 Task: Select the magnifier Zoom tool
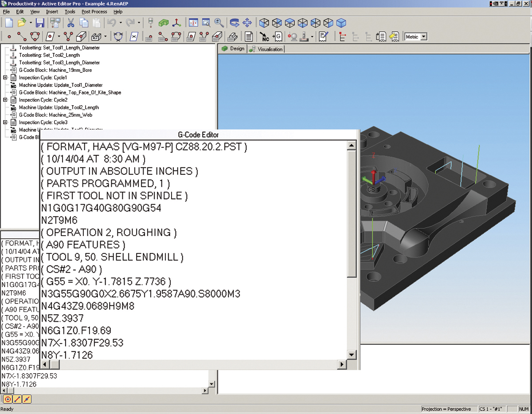tap(219, 23)
